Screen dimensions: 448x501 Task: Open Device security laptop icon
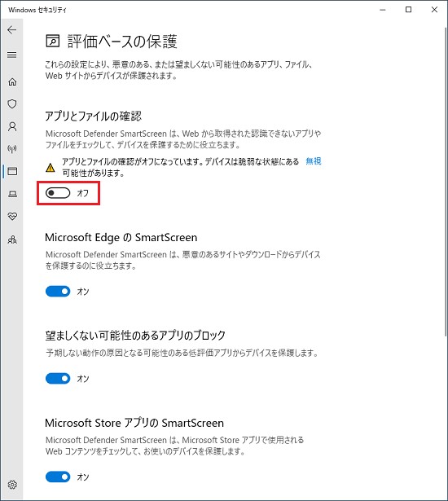pyautogui.click(x=12, y=194)
